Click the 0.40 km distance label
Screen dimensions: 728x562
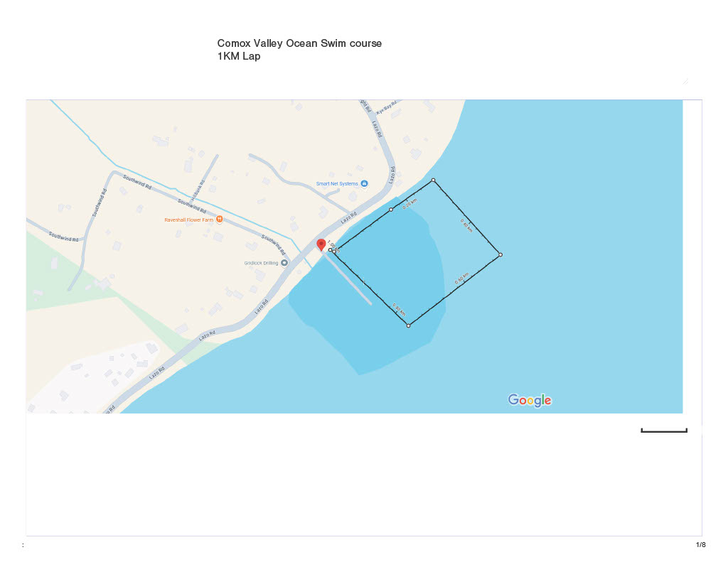(466, 226)
